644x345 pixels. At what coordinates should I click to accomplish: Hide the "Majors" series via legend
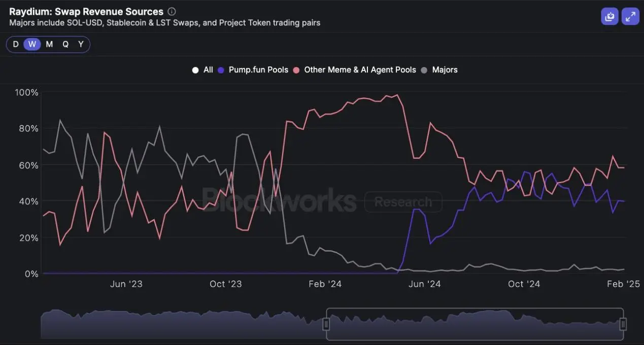[x=445, y=70]
